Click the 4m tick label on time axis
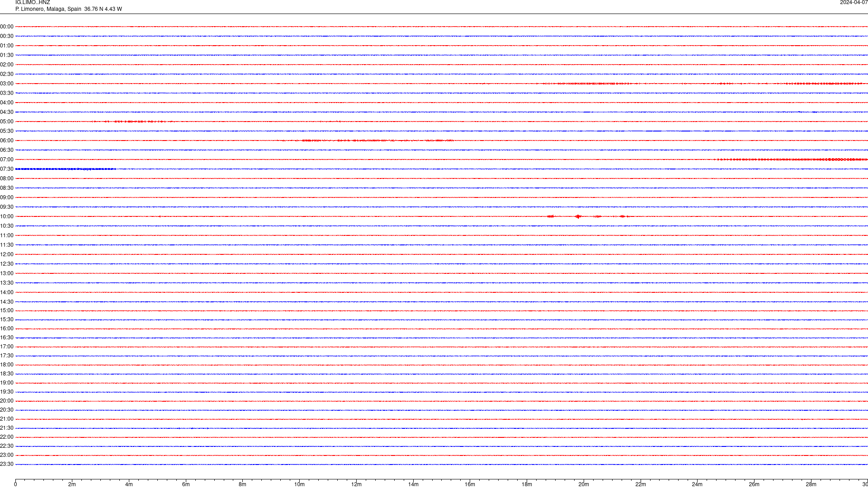 point(129,484)
